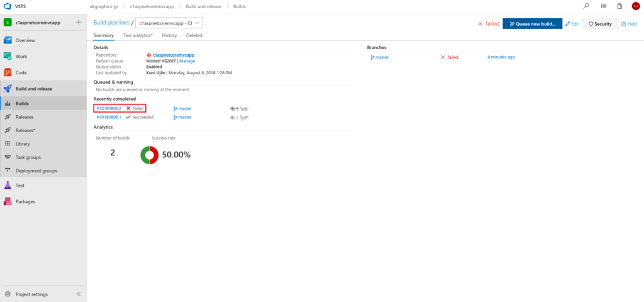The image size is (644, 302).
Task: Click ukgraphics-jp breadcrumb
Action: [104, 6]
